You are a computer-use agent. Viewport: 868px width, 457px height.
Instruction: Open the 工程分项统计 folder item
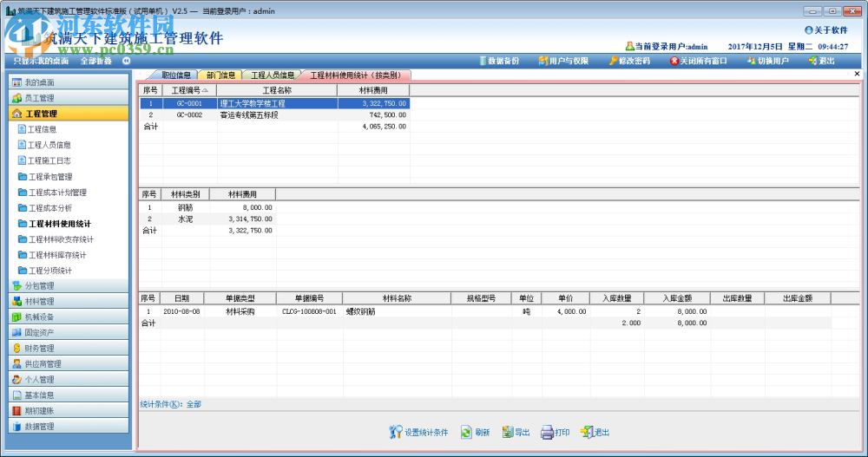[45, 270]
